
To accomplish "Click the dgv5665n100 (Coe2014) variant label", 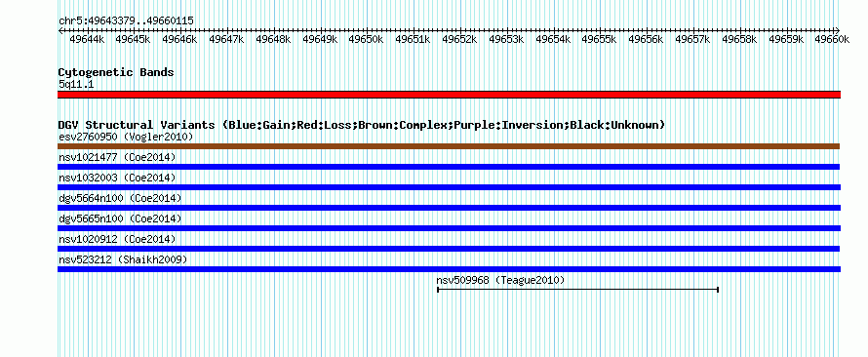I will point(120,218).
